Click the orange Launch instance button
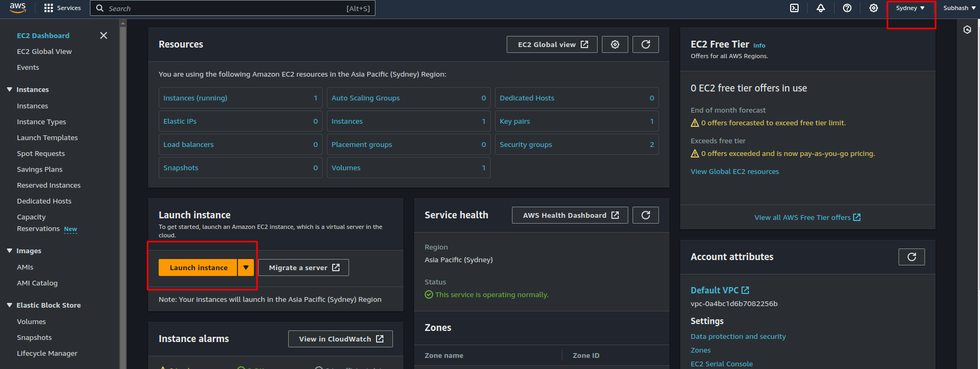980x369 pixels. point(198,267)
